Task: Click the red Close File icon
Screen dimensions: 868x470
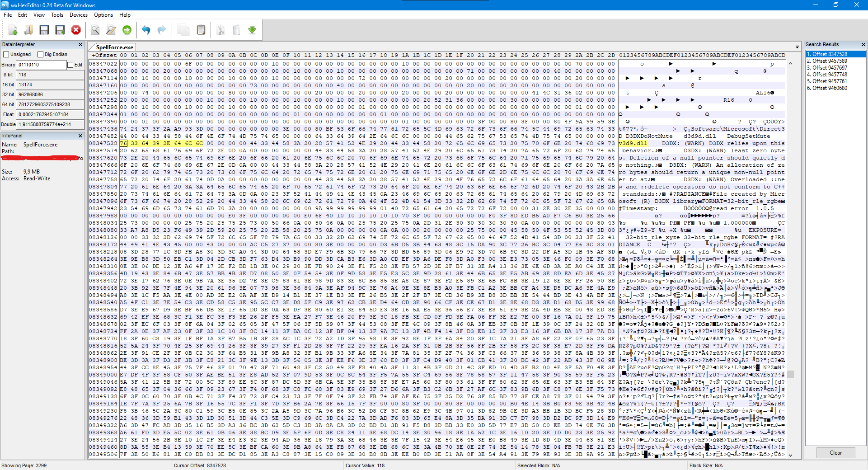Action: (x=76, y=30)
